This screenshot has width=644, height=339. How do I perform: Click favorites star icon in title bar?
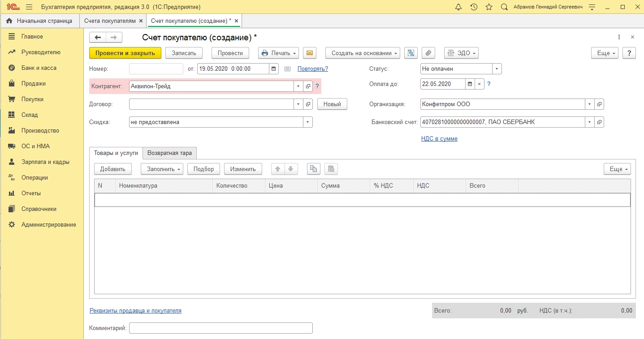tap(489, 7)
